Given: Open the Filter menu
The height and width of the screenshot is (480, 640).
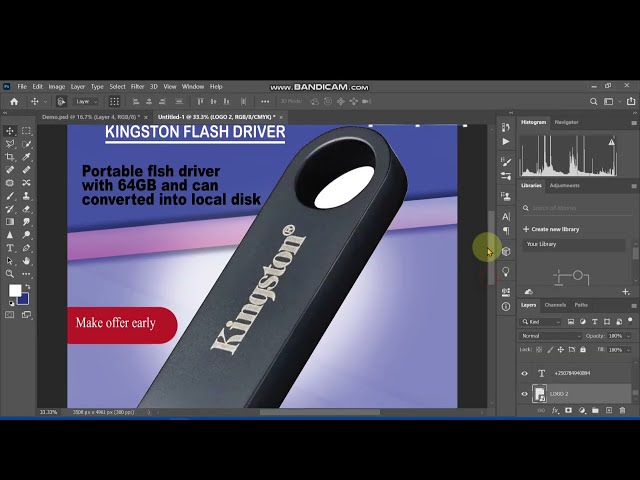Looking at the screenshot, I should (138, 87).
